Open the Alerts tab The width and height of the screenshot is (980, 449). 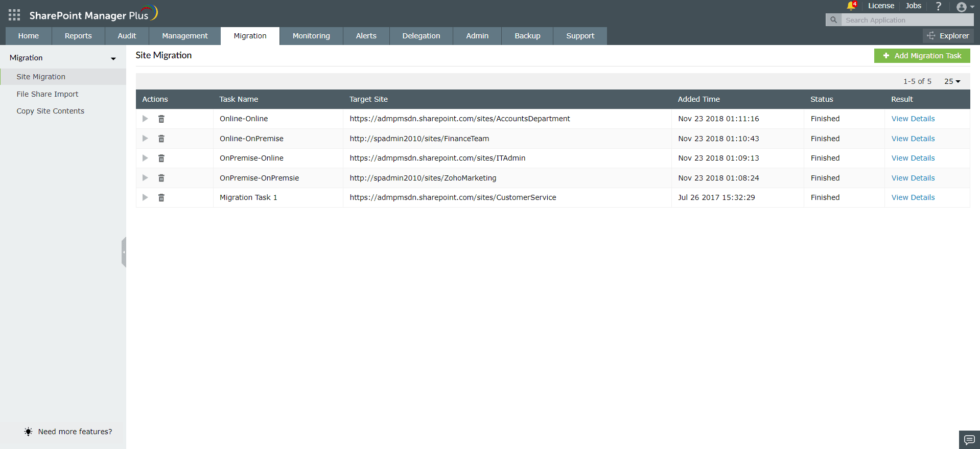click(366, 36)
